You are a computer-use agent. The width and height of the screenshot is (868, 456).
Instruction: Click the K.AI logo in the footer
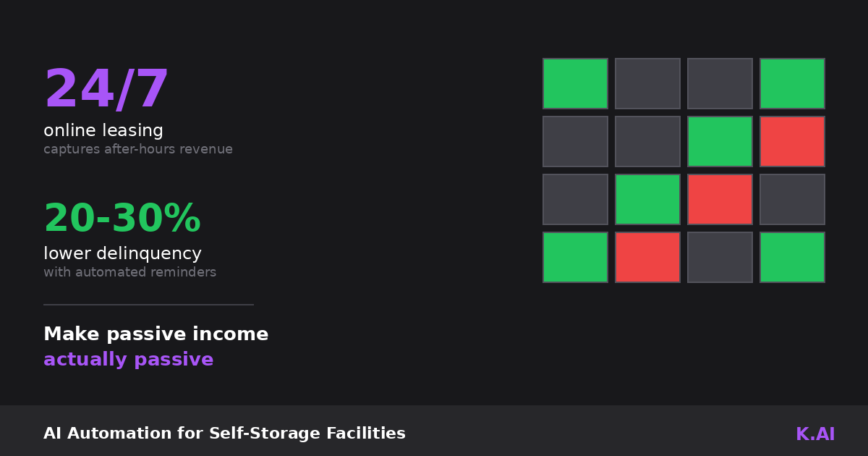coord(814,434)
